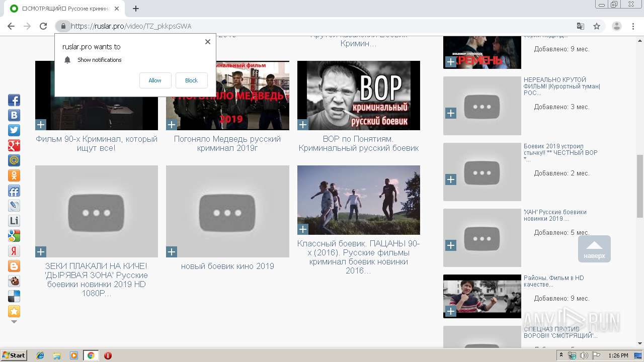
Task: Share page via Twitter icon
Action: 14,130
